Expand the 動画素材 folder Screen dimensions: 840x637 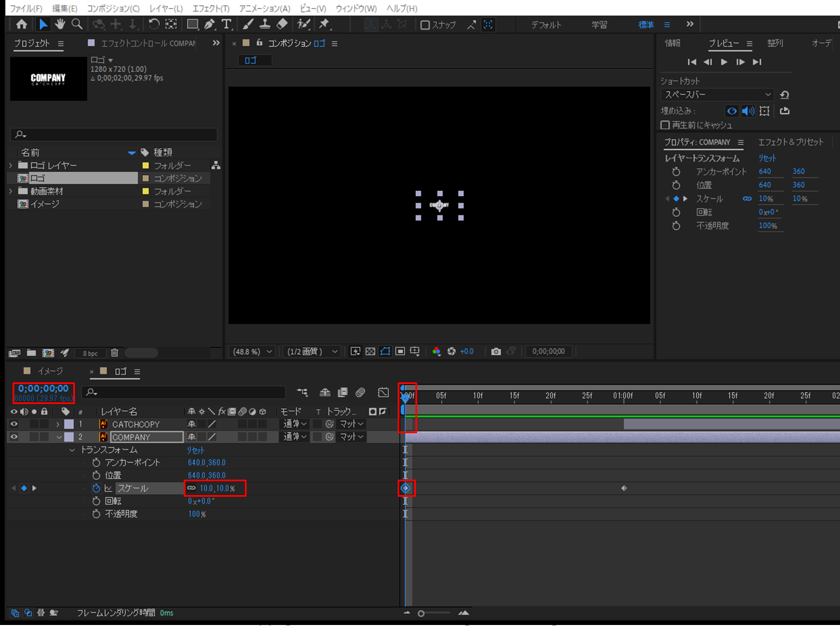click(x=11, y=191)
